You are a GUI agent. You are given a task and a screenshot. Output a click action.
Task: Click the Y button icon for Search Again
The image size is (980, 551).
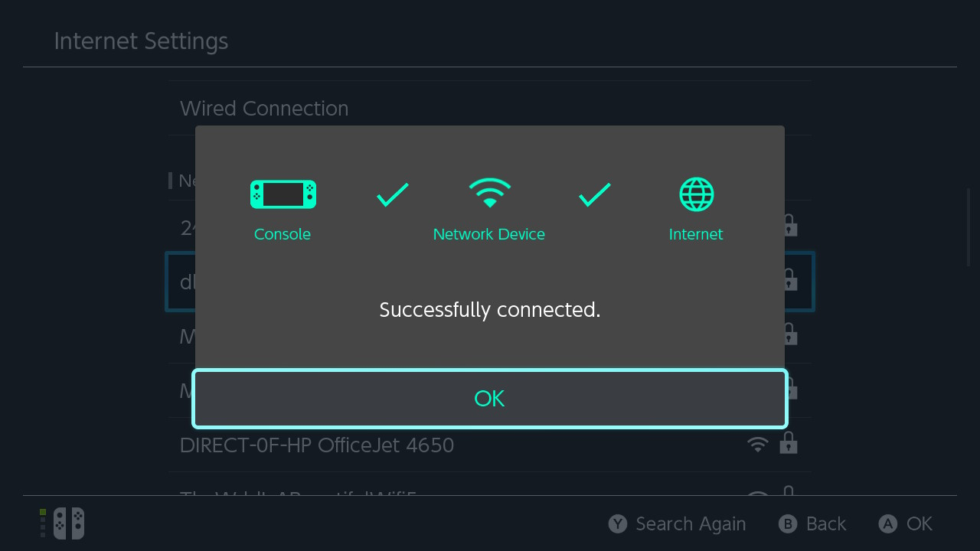click(618, 523)
